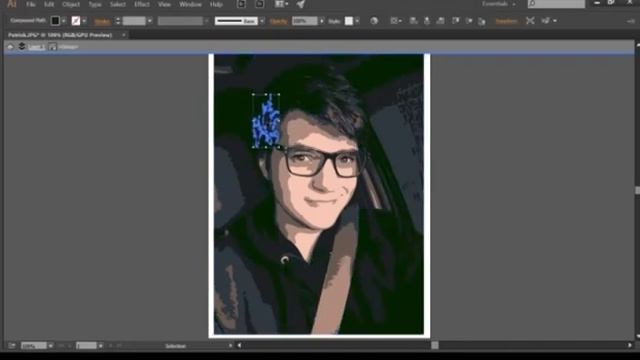Click the GPU performance rocket icon
This screenshot has width=640, height=360.
tap(301, 4)
